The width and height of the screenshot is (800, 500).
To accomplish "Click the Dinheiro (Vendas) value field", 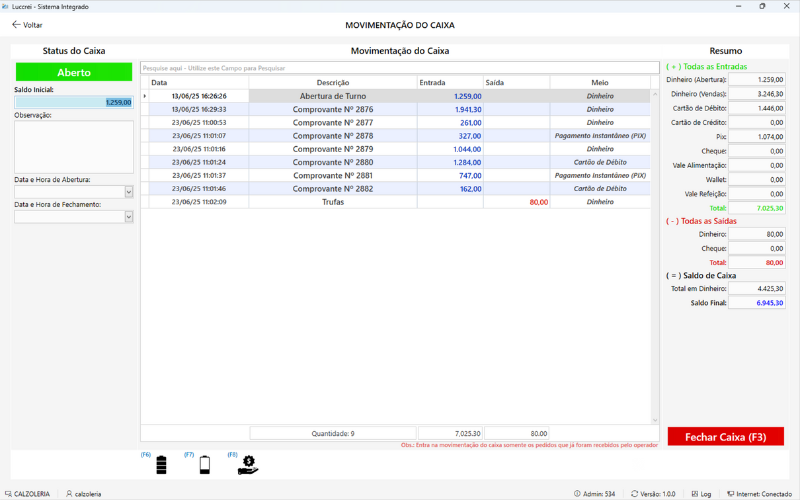I will (x=757, y=94).
